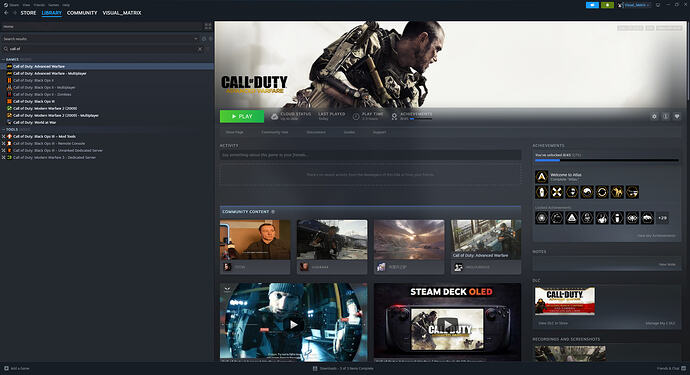Image resolution: width=690 pixels, height=375 pixels.
Task: Open the View menu
Action: coord(26,5)
